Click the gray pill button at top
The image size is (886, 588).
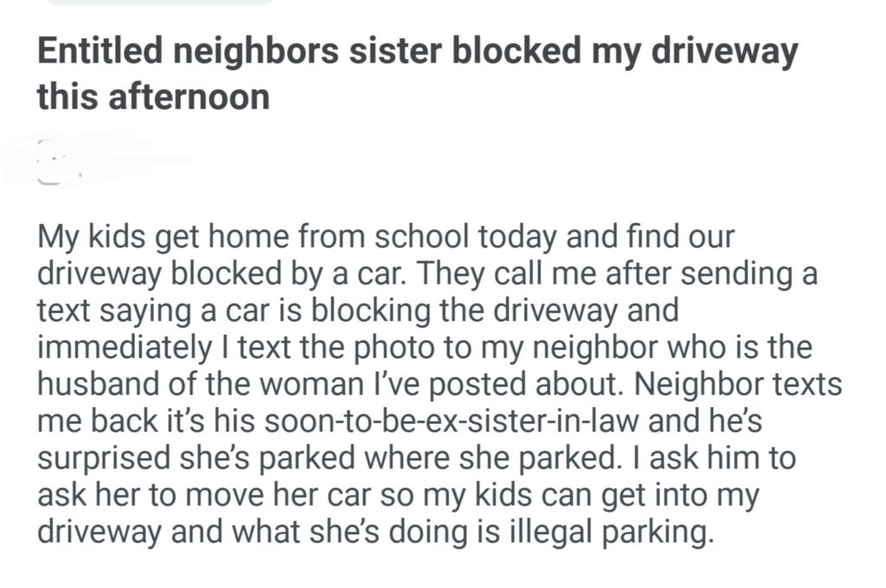(160, 3)
